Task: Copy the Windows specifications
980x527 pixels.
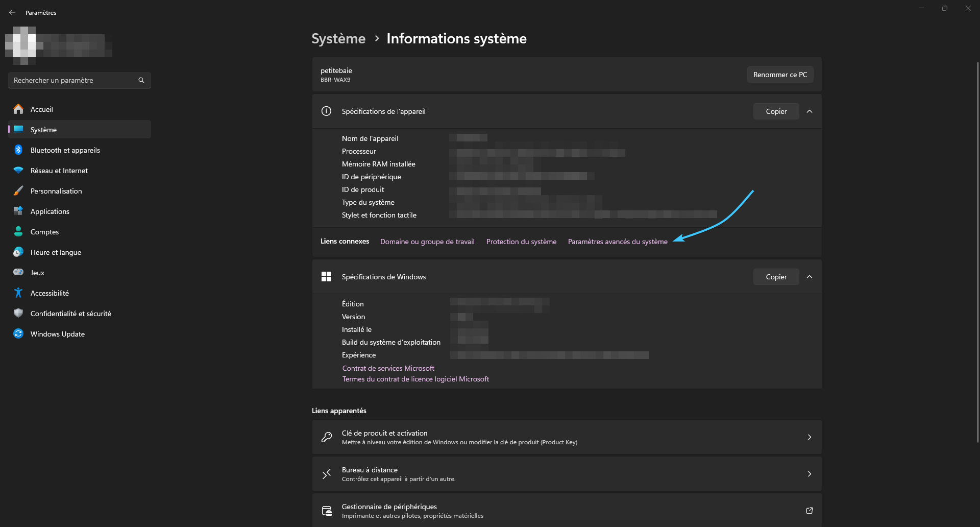Action: [776, 277]
